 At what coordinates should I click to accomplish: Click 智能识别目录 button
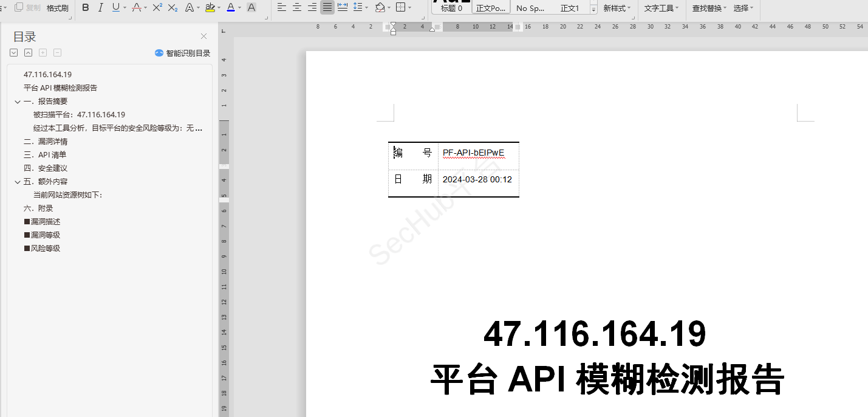coord(183,53)
